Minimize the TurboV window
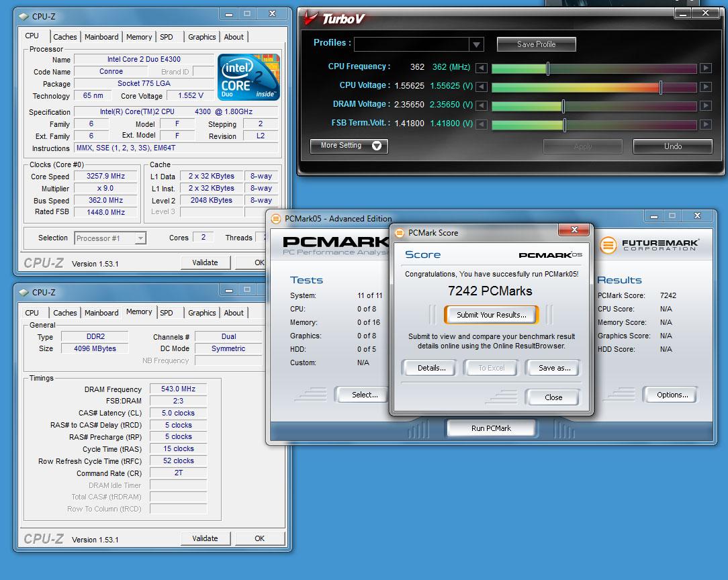728x580 pixels. click(682, 13)
